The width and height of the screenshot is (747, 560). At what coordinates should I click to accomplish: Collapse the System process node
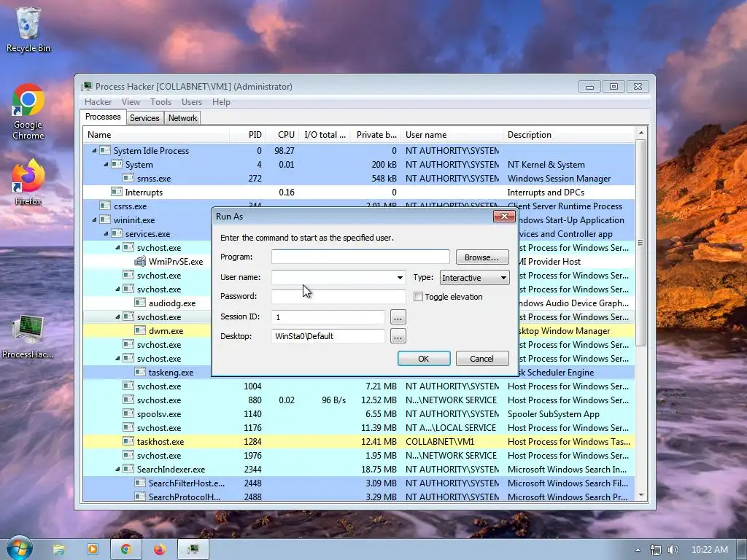click(106, 164)
